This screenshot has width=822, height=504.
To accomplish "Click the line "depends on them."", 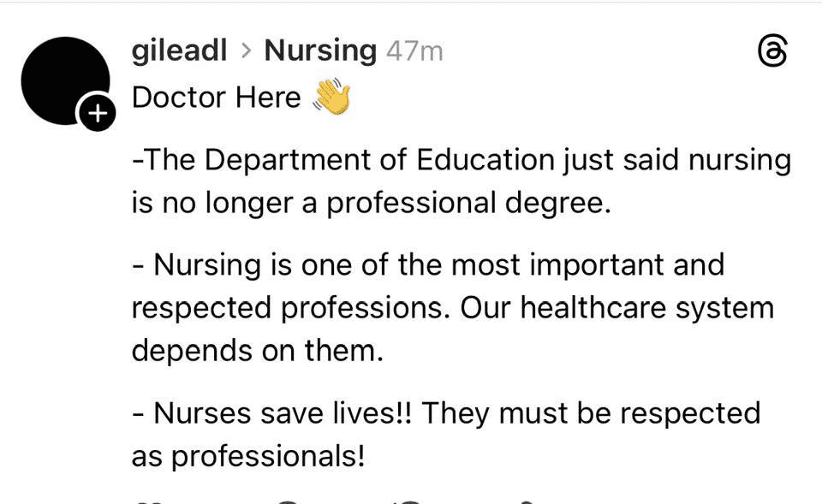I will 257,351.
